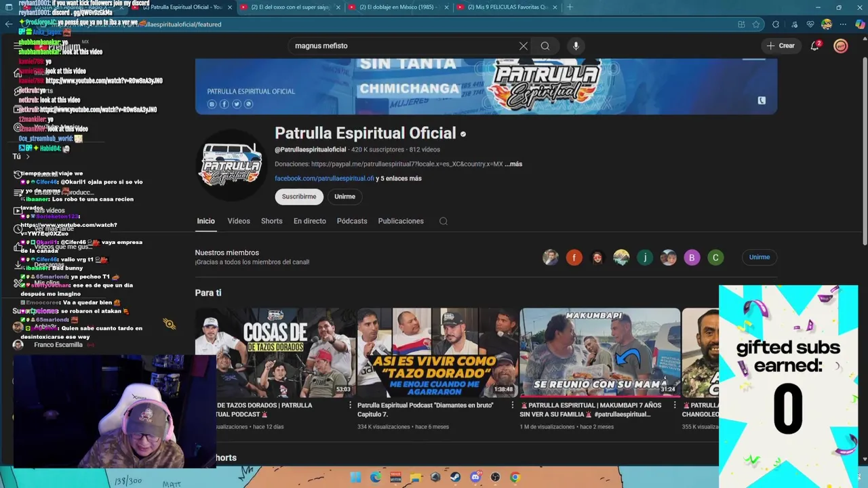Click the verified badge next to channel name

tap(463, 134)
